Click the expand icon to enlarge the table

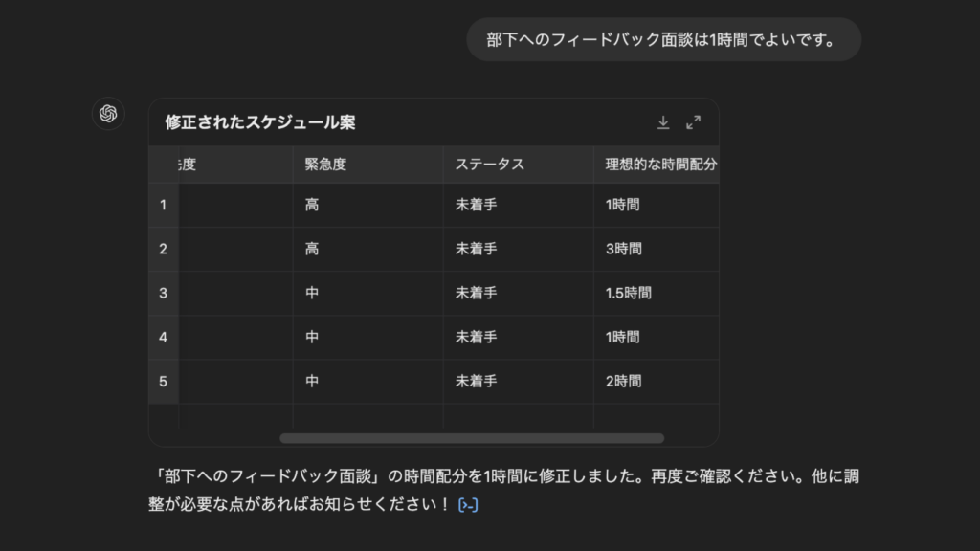[x=694, y=122]
